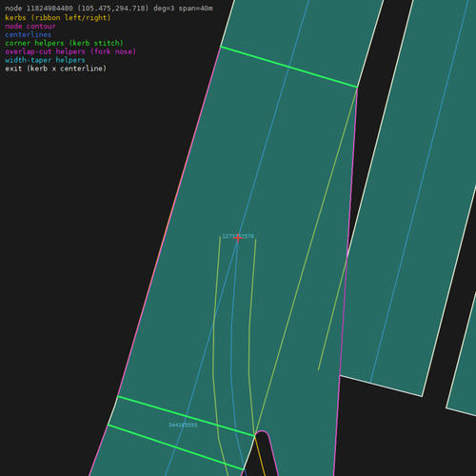Click the 'width-taper helpers' legend entry

point(45,60)
